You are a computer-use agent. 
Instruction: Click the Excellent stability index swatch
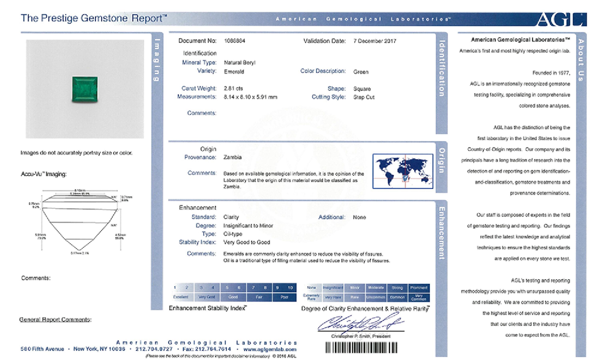coord(181,297)
